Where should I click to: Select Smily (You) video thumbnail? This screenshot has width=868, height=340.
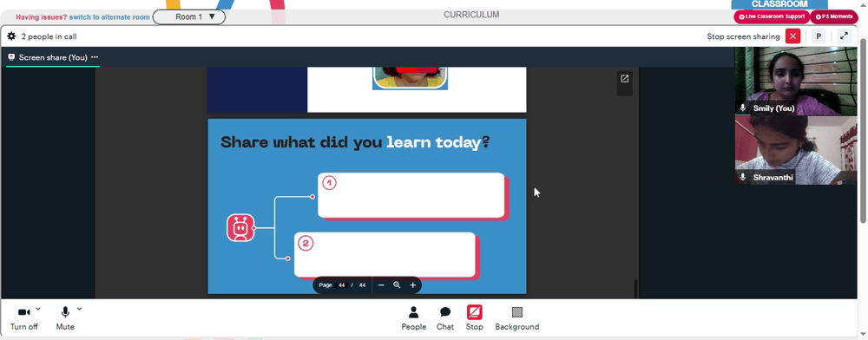coord(795,82)
